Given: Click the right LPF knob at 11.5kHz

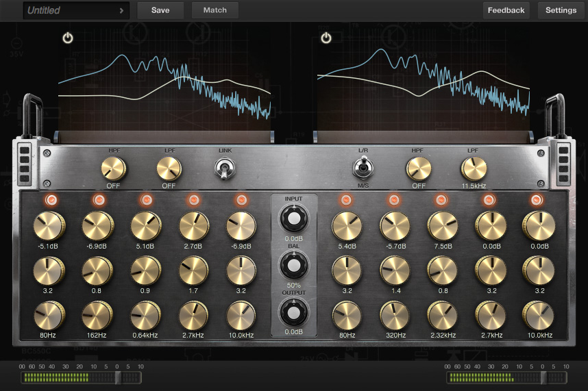Looking at the screenshot, I should (473, 168).
